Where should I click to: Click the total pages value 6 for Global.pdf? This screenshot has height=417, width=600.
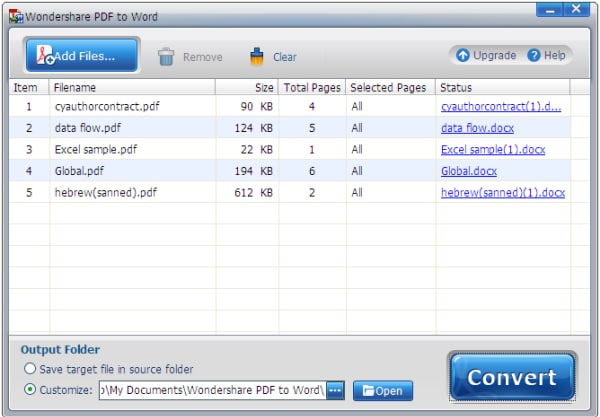point(312,171)
